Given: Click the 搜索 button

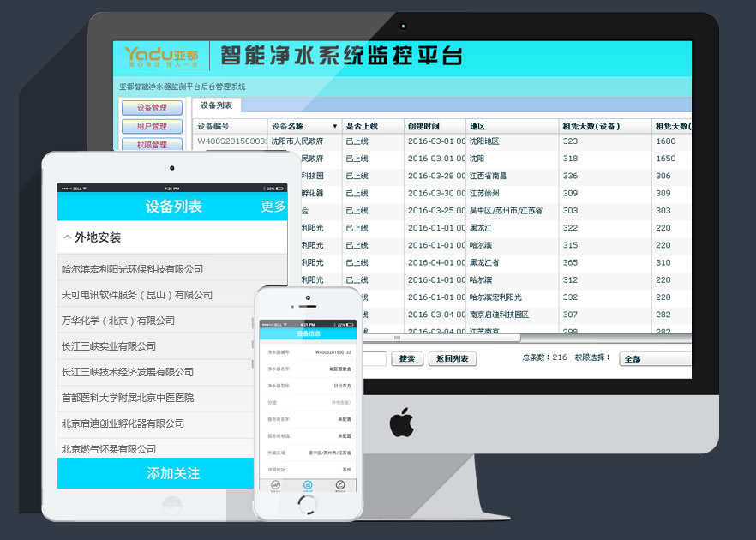Looking at the screenshot, I should click(x=407, y=359).
